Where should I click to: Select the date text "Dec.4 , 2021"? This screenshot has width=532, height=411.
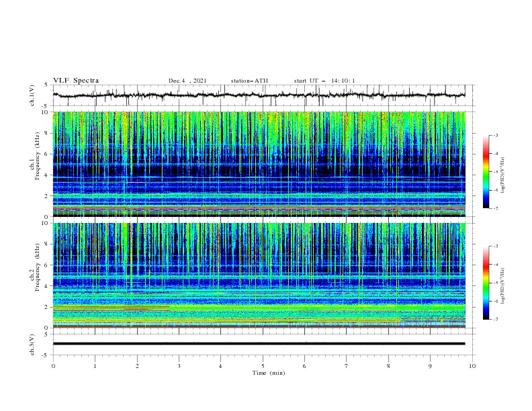coord(187,81)
